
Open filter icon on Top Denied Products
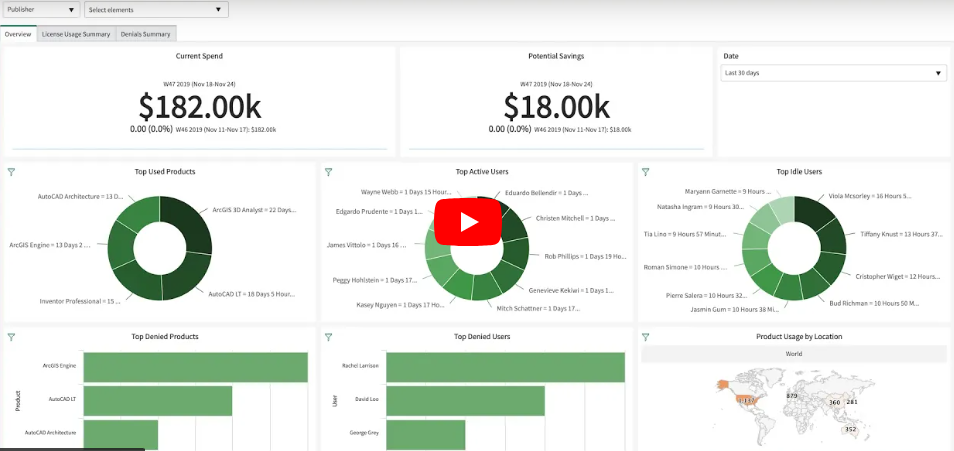click(x=11, y=337)
